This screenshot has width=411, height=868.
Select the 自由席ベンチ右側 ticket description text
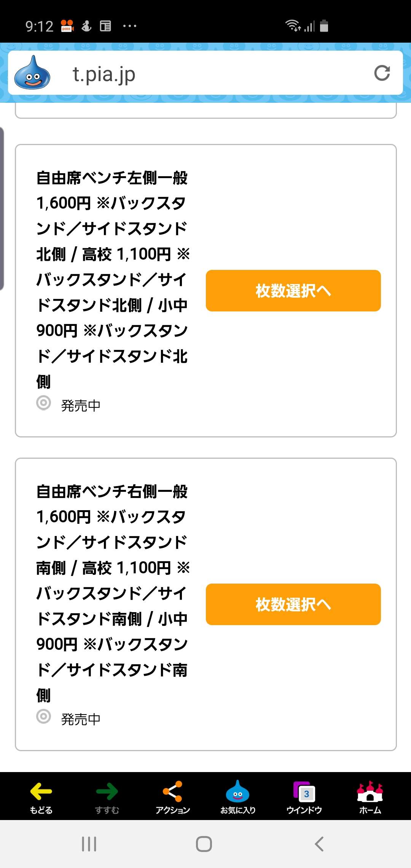tap(112, 593)
